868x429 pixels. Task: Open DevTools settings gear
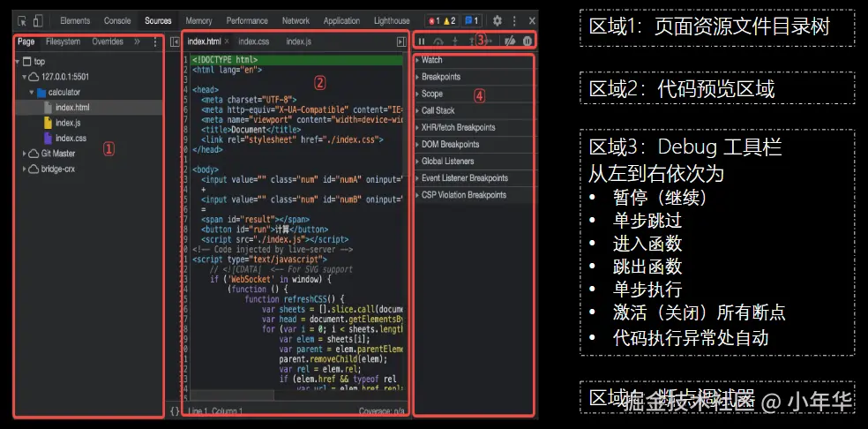pyautogui.click(x=498, y=21)
